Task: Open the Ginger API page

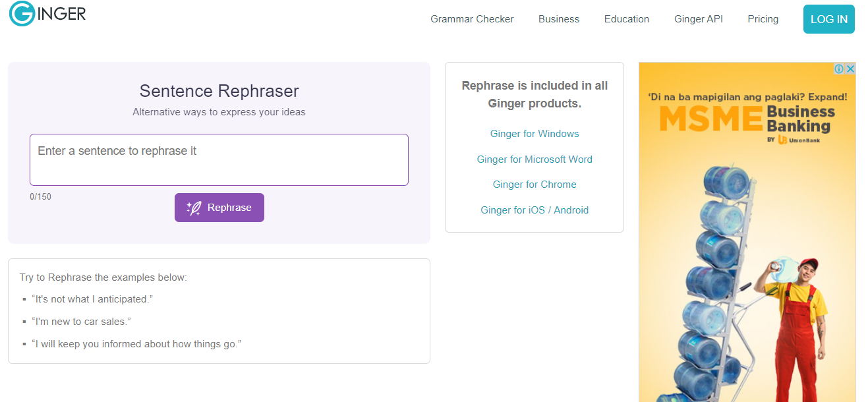Action: [x=699, y=19]
